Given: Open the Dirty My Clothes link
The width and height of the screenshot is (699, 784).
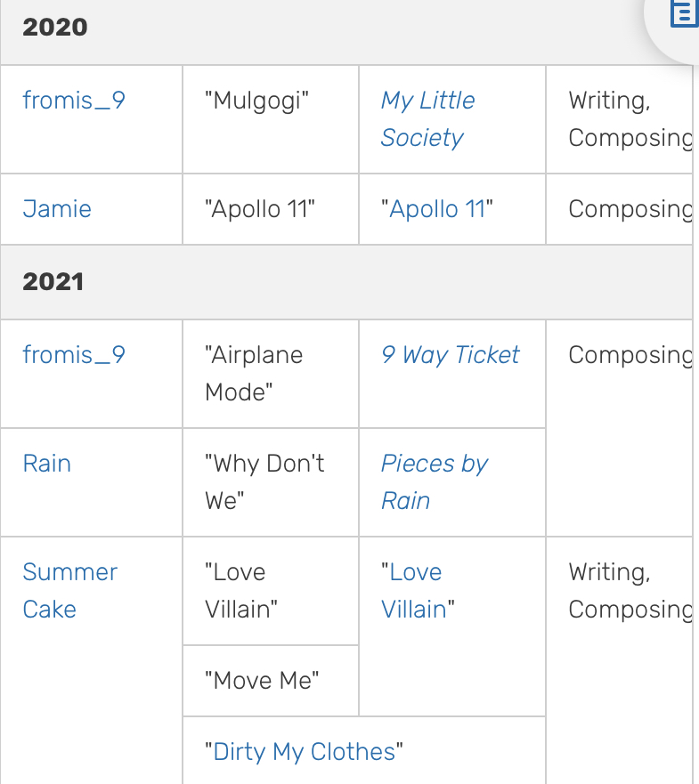Looking at the screenshot, I should click(x=305, y=751).
